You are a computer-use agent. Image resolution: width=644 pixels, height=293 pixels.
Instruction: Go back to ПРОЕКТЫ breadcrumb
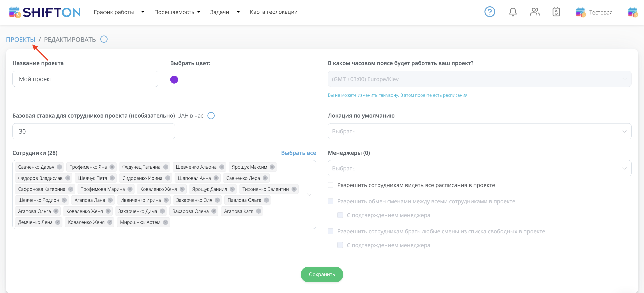(21, 39)
